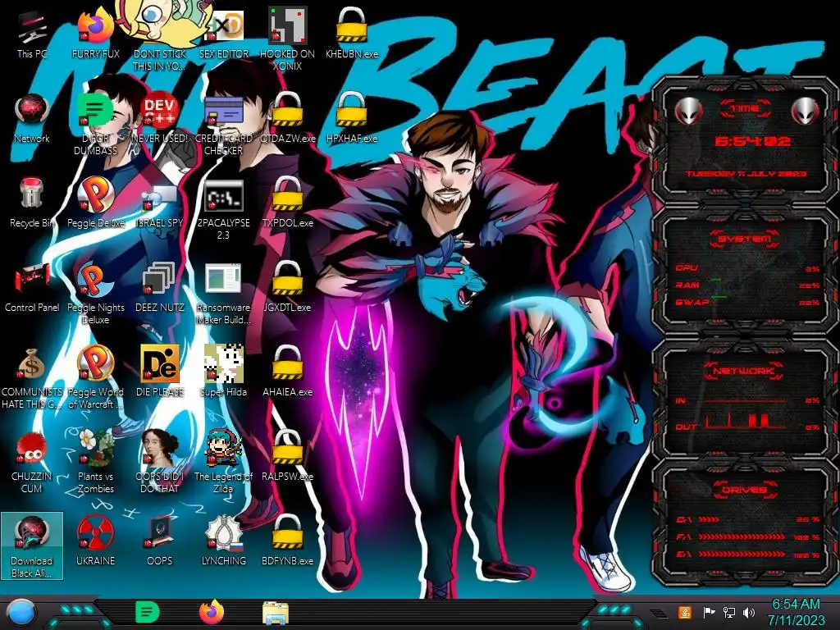Image resolution: width=840 pixels, height=630 pixels.
Task: Open File Explorer from the taskbar
Action: coord(276,613)
